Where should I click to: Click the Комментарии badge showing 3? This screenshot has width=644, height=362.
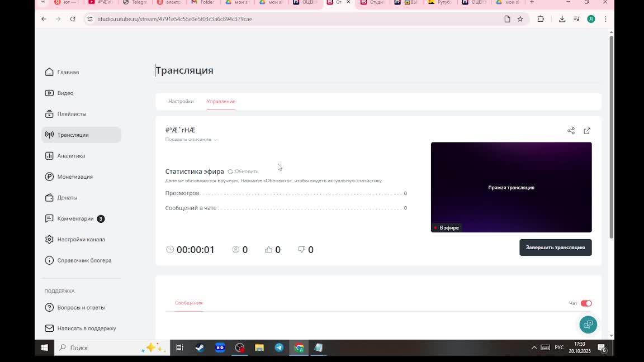101,219
